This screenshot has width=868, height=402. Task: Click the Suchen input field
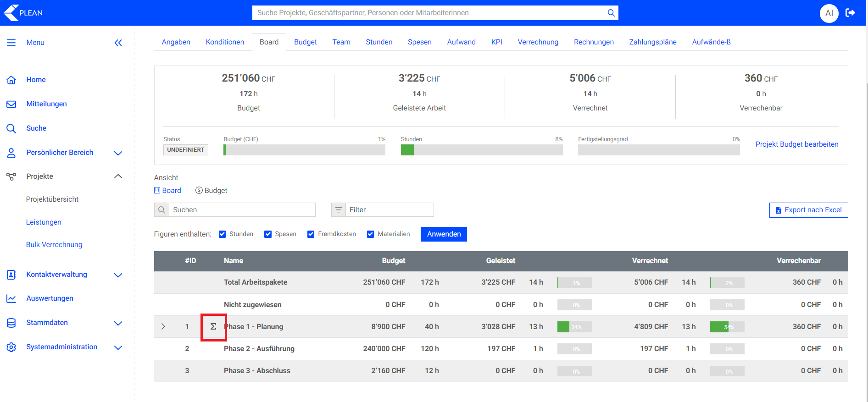point(242,210)
